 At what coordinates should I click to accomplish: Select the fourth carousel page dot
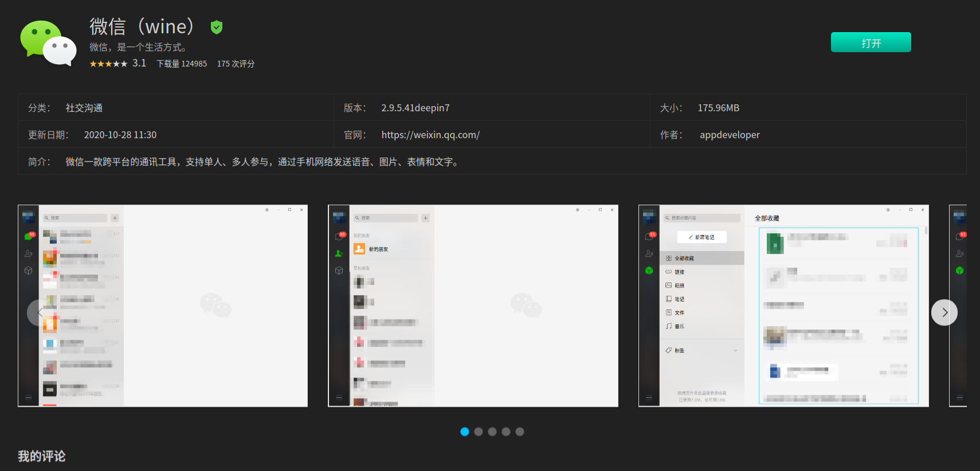506,431
